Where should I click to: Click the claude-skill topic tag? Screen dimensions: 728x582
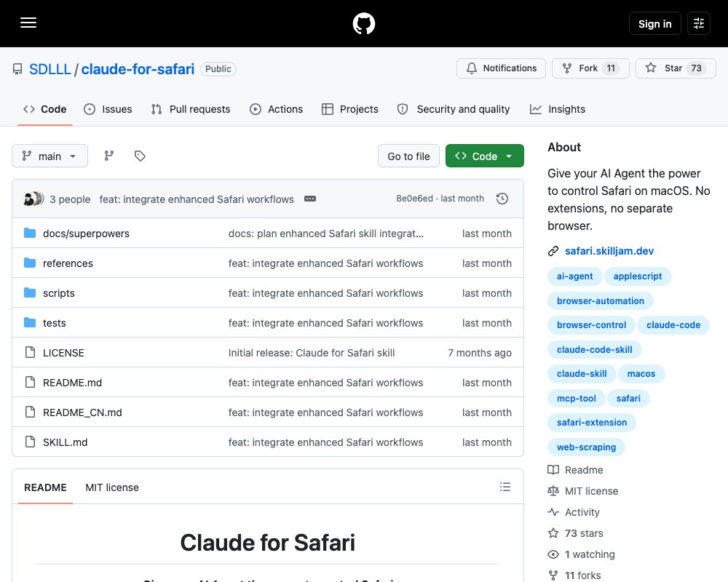tap(582, 374)
